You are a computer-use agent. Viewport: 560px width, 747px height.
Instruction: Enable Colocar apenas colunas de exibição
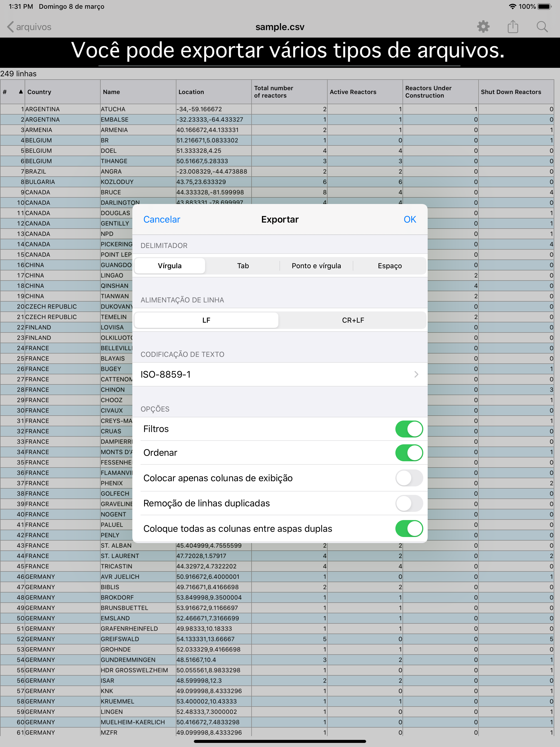[409, 478]
